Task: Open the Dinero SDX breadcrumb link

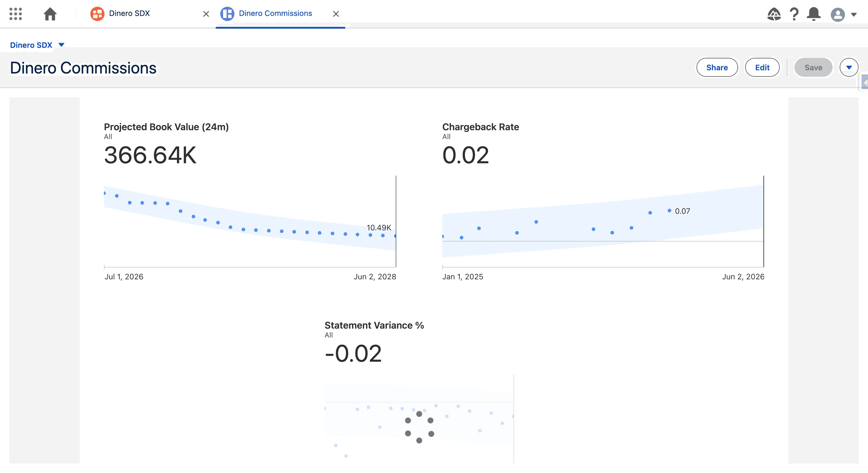Action: [x=31, y=45]
